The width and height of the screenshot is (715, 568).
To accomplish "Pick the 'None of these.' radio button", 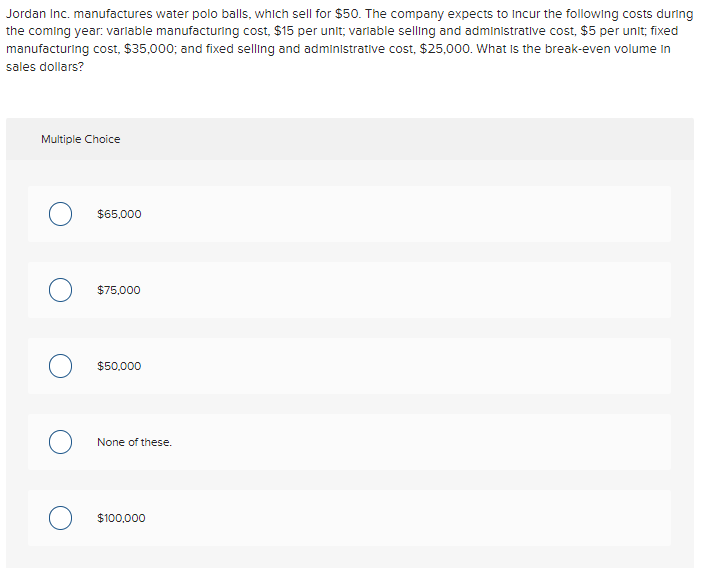I will pyautogui.click(x=60, y=442).
